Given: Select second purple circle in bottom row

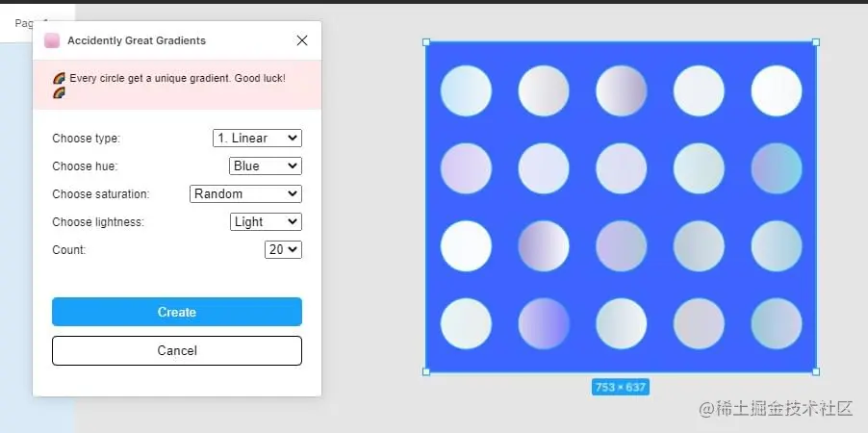Looking at the screenshot, I should pyautogui.click(x=544, y=323).
